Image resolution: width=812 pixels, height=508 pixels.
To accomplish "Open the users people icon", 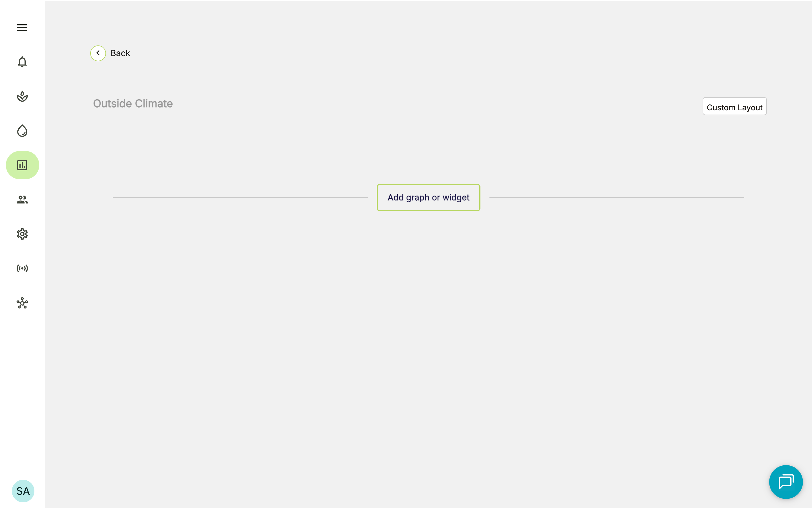I will point(22,200).
